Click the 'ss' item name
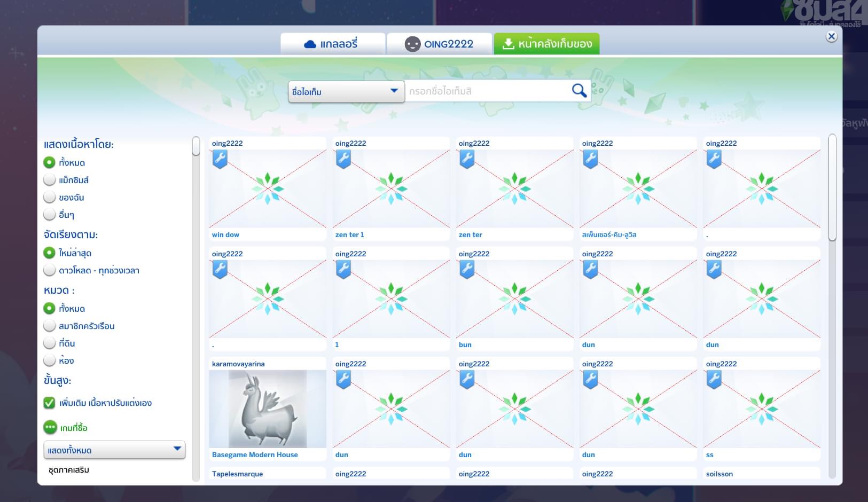 pos(710,455)
